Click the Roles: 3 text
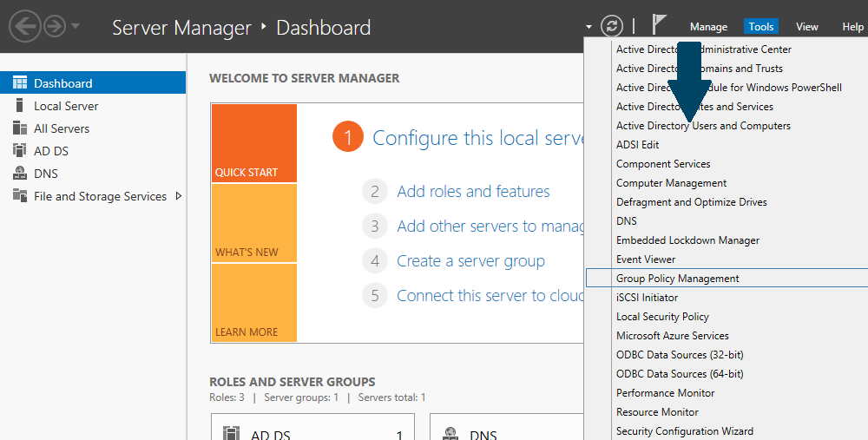 (227, 397)
